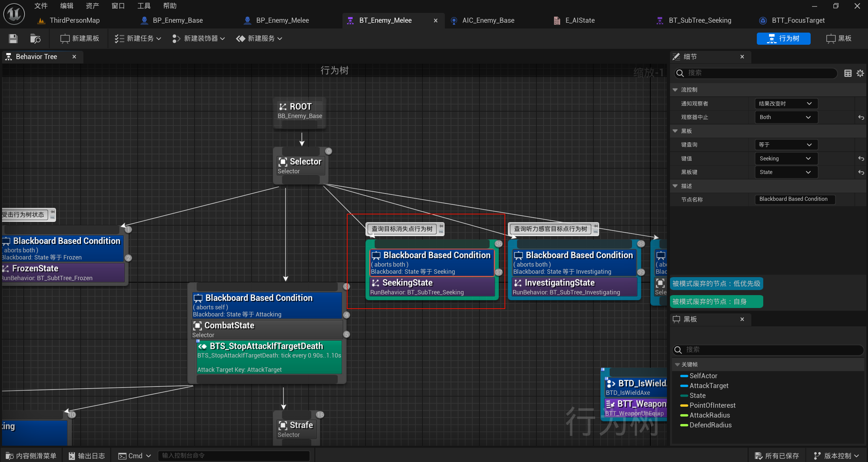Switch to BT_SubTree_Seeking tab
The image size is (868, 462).
tap(699, 20)
